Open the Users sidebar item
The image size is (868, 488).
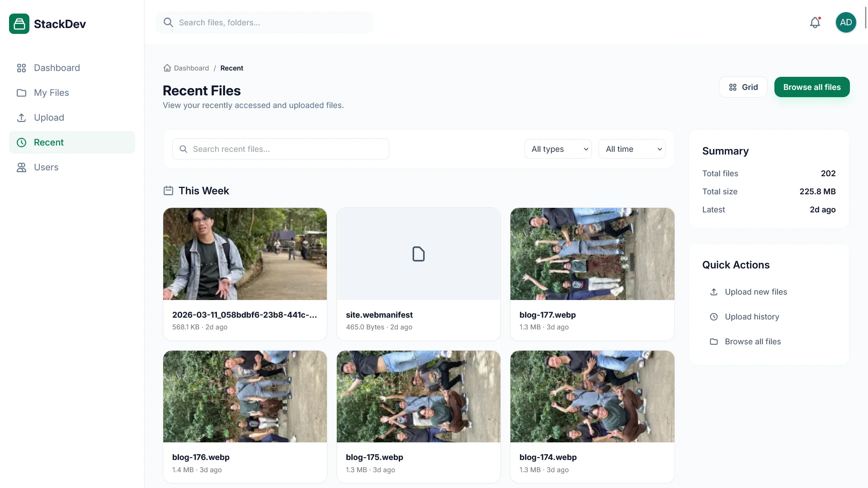coord(46,167)
